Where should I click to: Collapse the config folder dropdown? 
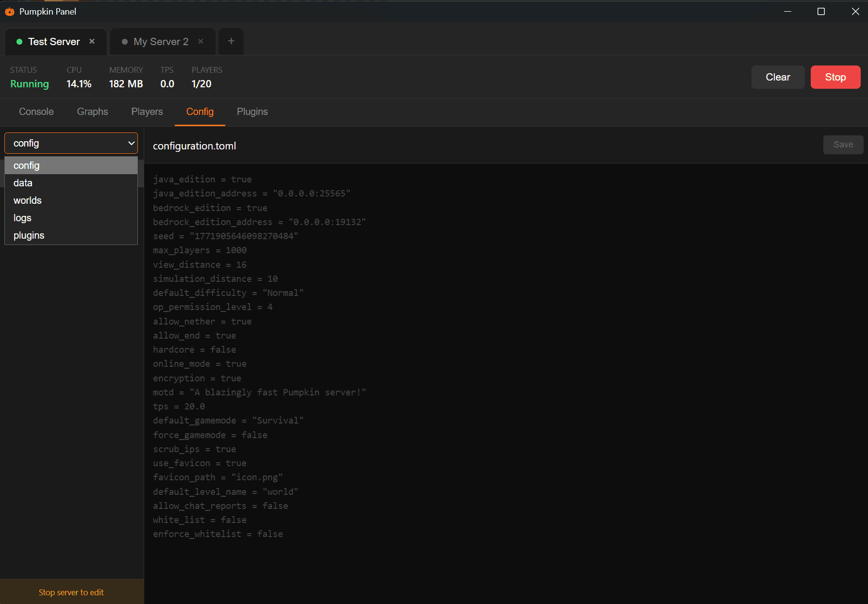point(71,144)
